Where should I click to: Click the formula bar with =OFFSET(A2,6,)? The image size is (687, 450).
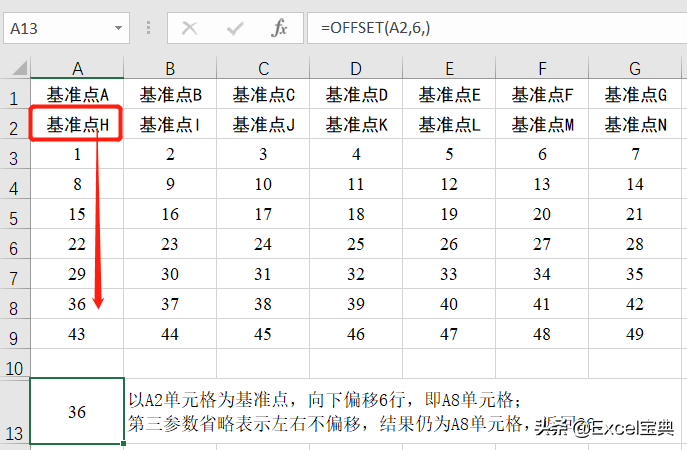pyautogui.click(x=497, y=28)
